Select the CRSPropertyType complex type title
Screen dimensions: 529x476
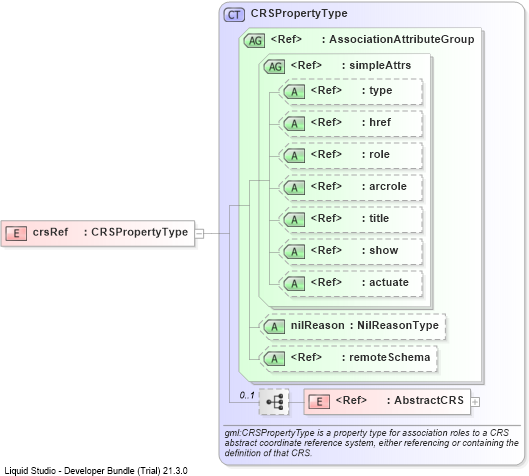pos(299,13)
